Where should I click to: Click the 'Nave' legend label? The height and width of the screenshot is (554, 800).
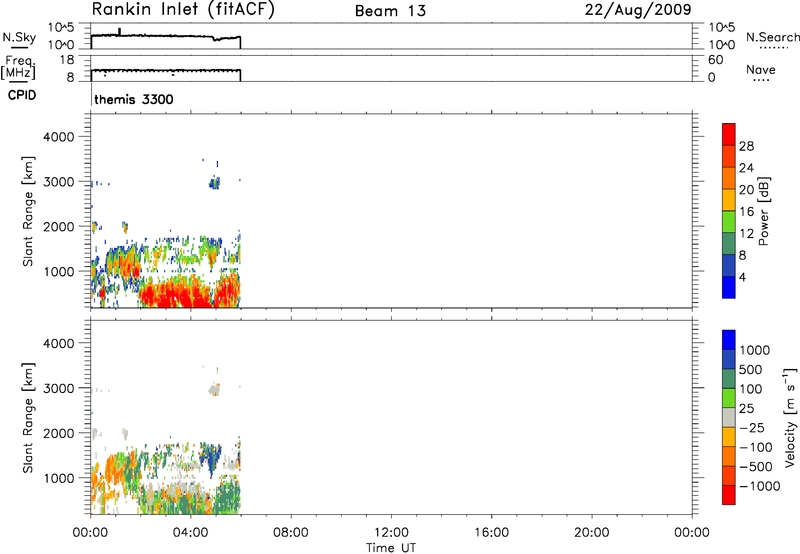pyautogui.click(x=760, y=69)
